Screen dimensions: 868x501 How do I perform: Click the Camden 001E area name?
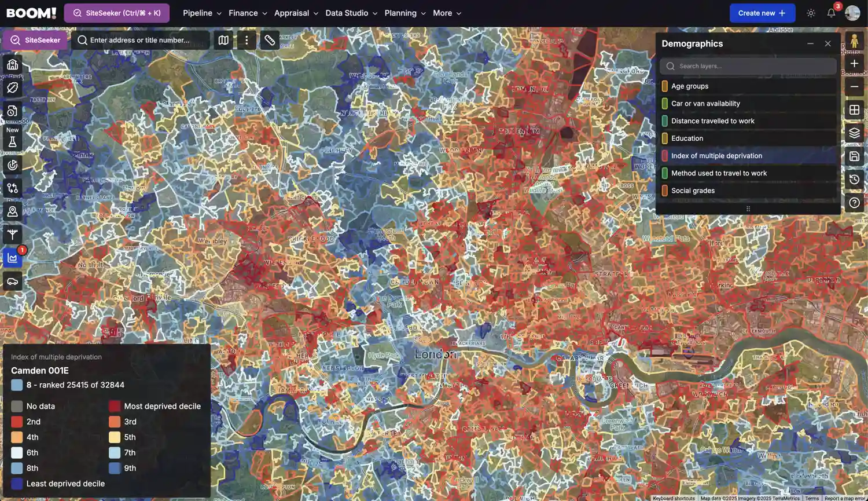click(x=40, y=371)
